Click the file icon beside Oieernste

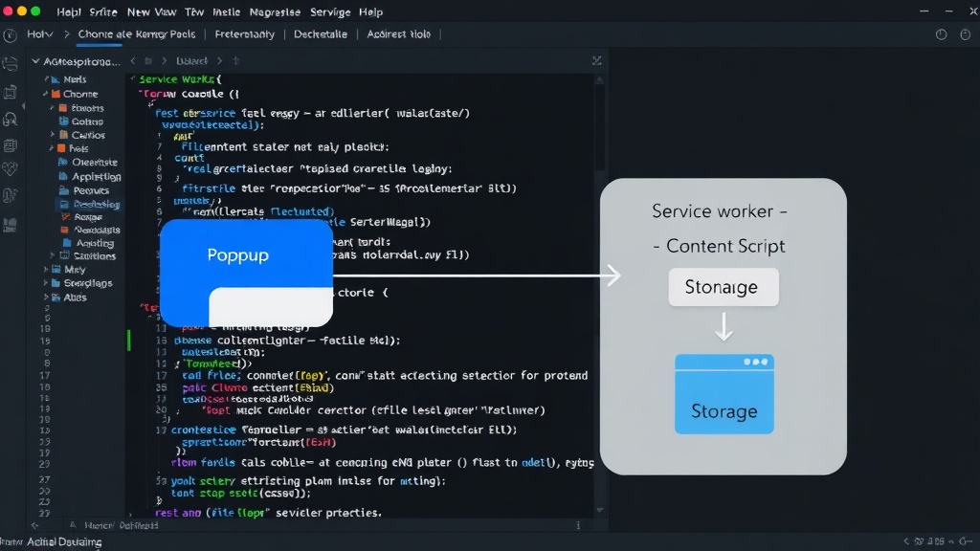62,162
